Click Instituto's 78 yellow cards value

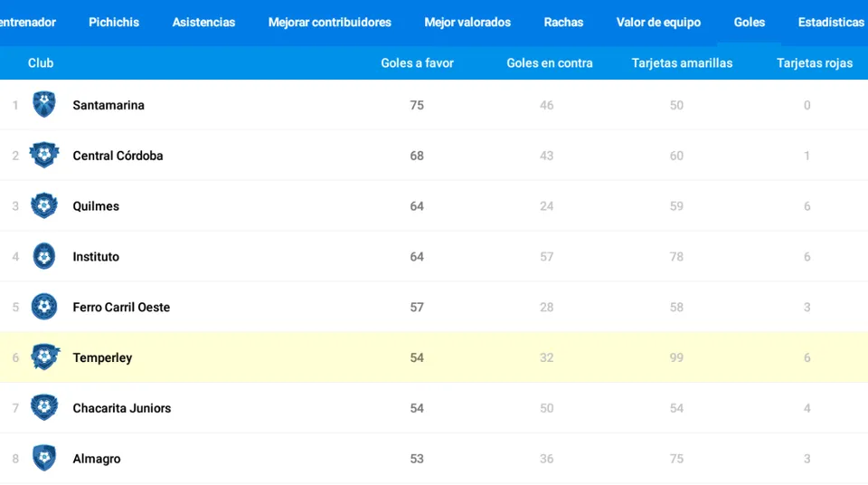676,257
